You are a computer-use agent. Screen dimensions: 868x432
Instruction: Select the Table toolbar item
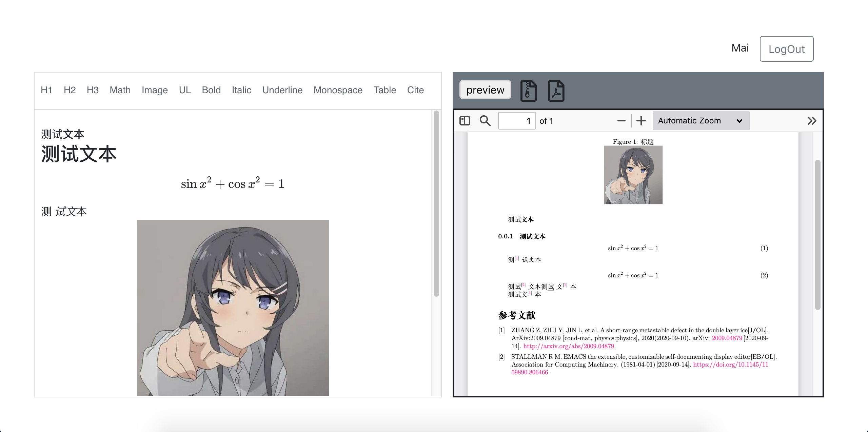point(385,90)
